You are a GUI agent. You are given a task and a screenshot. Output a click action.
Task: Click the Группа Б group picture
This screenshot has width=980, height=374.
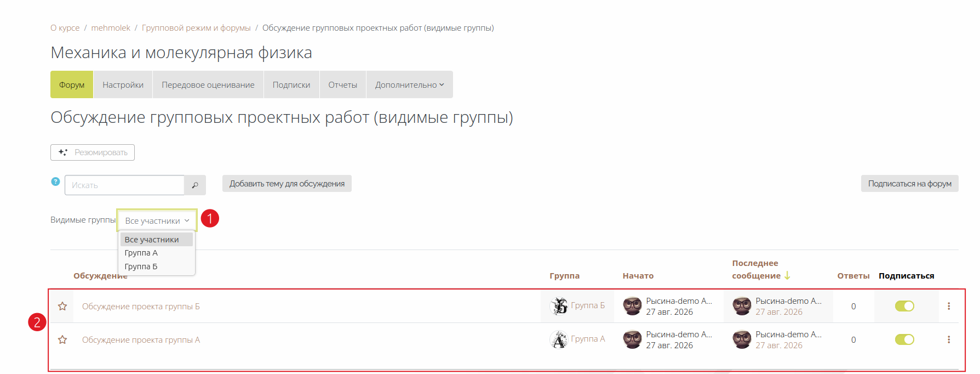(x=559, y=305)
